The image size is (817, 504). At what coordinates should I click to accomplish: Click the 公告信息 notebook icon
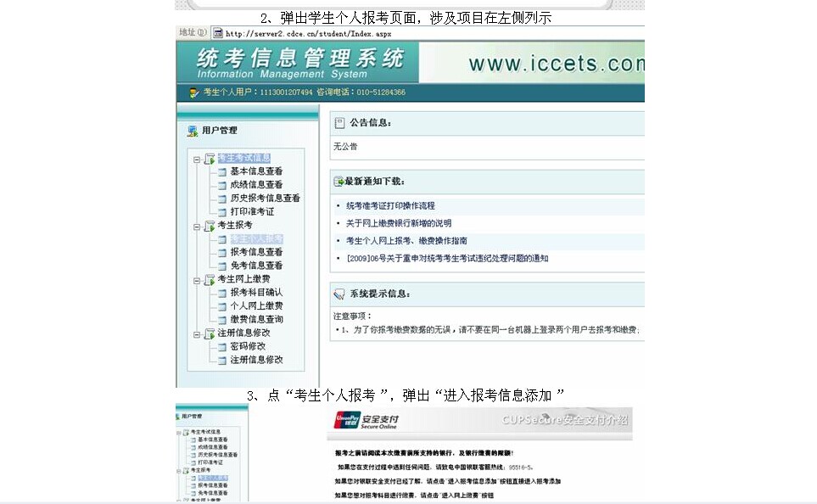(339, 123)
